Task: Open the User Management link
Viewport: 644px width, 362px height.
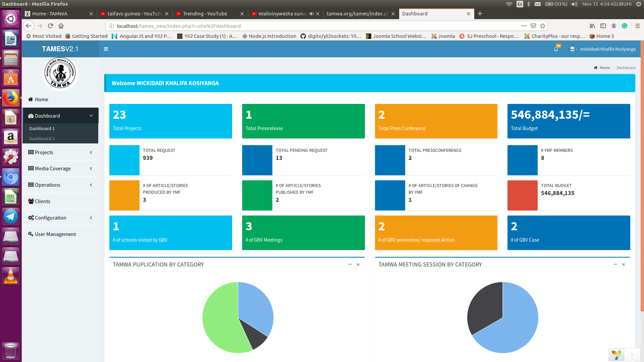Action: pyautogui.click(x=55, y=234)
